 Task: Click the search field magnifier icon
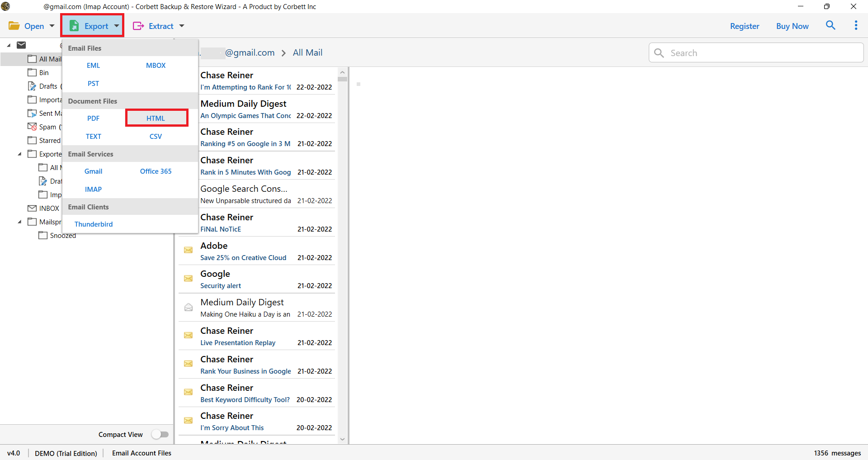[x=659, y=53]
